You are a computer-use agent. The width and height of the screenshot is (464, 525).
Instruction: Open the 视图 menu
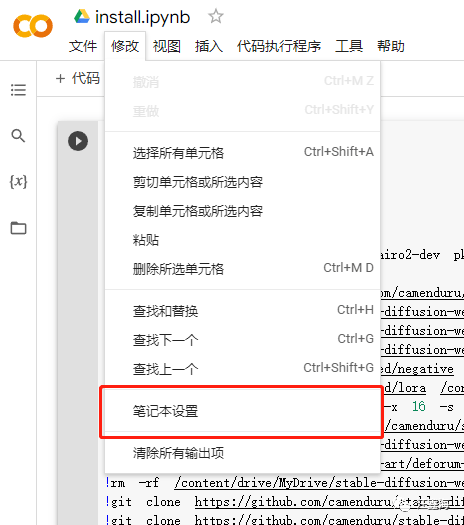click(x=167, y=46)
